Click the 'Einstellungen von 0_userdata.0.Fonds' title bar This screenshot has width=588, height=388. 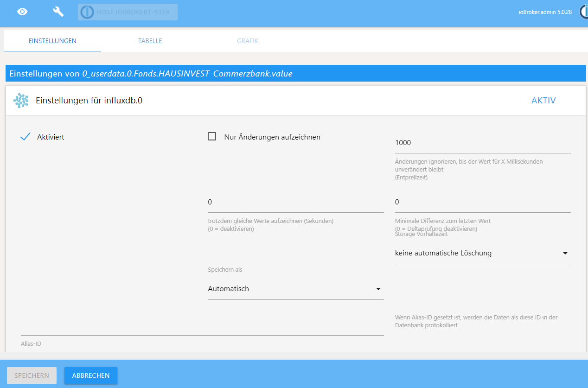[x=296, y=73]
